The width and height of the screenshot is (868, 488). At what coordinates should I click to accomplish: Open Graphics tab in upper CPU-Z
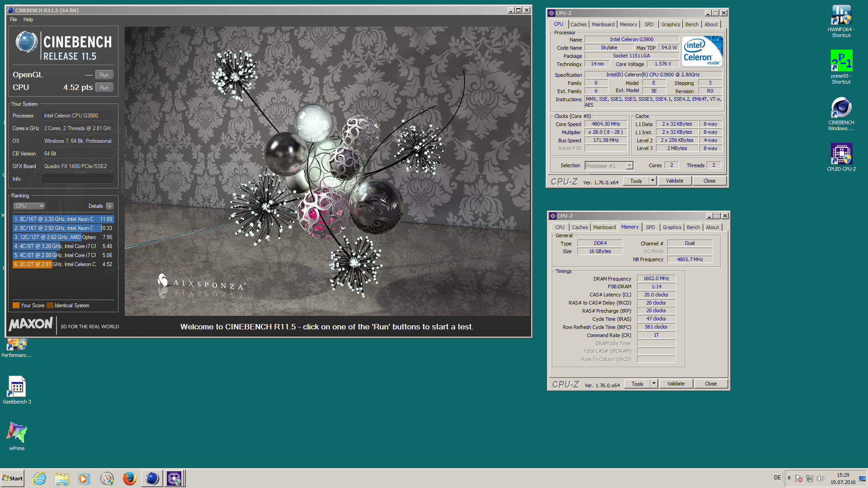(670, 24)
